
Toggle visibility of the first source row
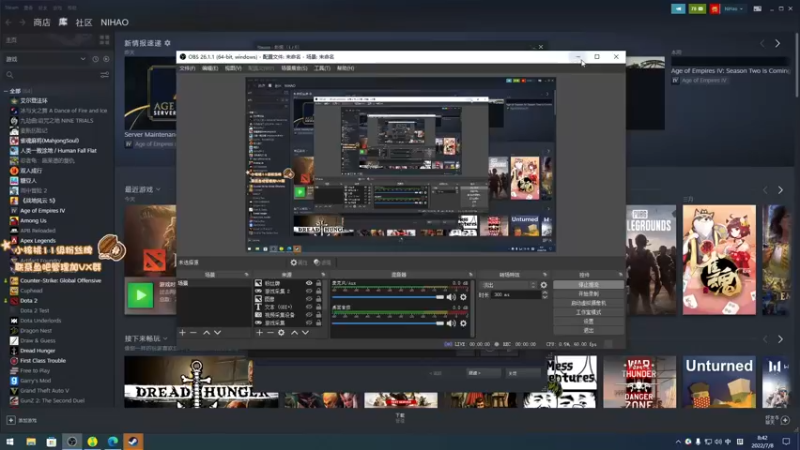309,283
